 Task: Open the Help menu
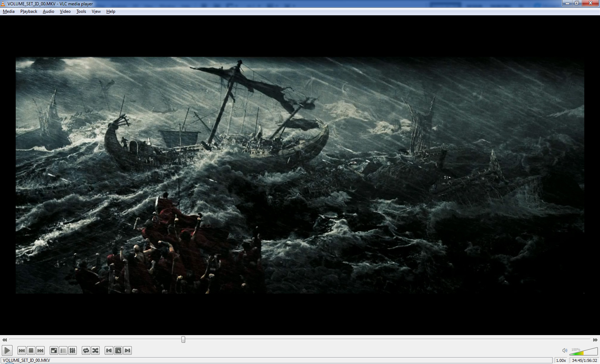point(111,11)
